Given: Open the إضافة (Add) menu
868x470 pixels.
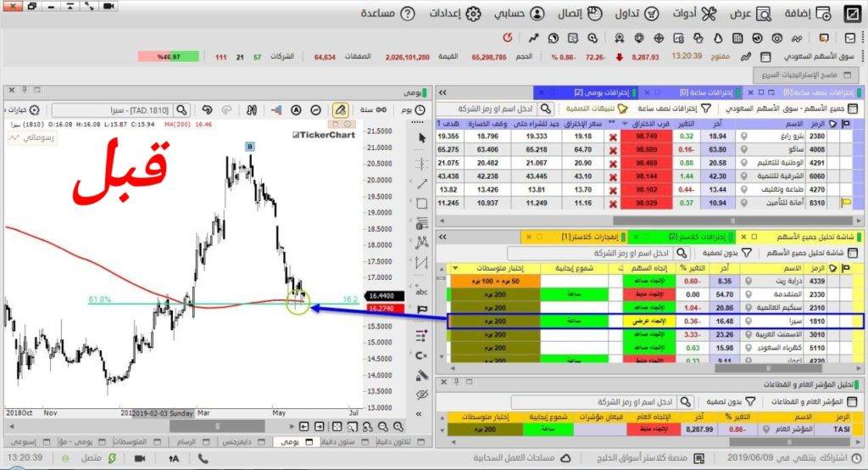Looking at the screenshot, I should [x=808, y=14].
